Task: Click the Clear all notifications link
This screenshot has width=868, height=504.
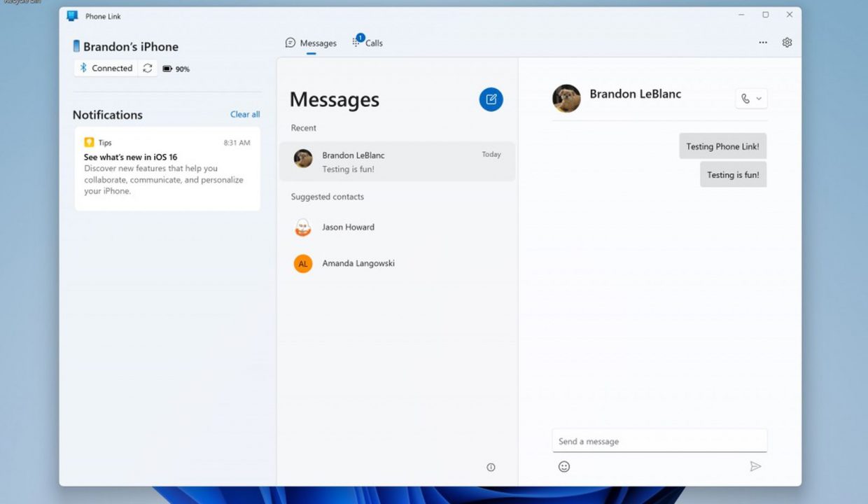Action: [x=245, y=114]
